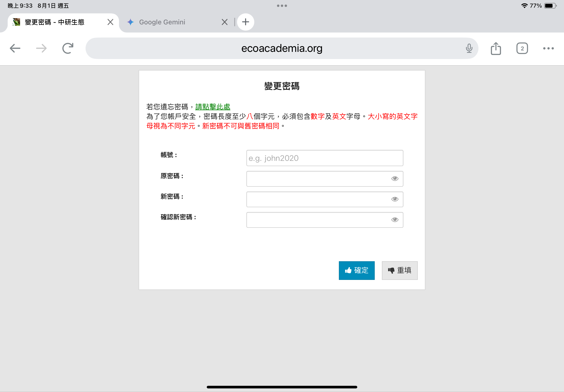Open the tab switcher showing 2 tabs
The height and width of the screenshot is (392, 564).
[x=522, y=48]
